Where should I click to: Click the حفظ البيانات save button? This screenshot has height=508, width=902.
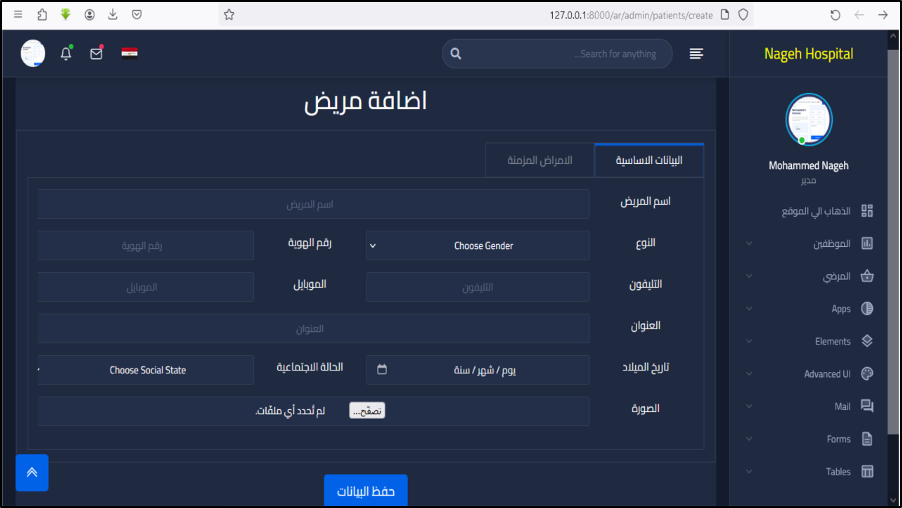coord(366,491)
